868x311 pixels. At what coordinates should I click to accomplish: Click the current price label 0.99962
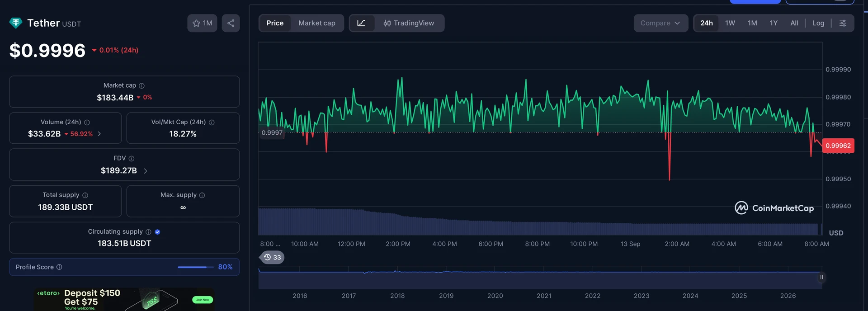click(x=838, y=146)
